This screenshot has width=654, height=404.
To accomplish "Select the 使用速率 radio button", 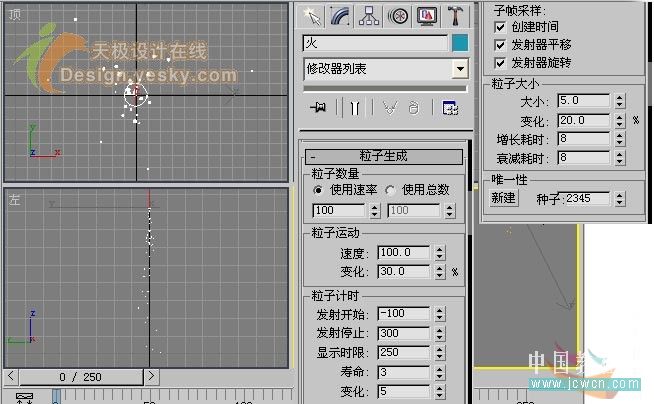I will (x=318, y=190).
